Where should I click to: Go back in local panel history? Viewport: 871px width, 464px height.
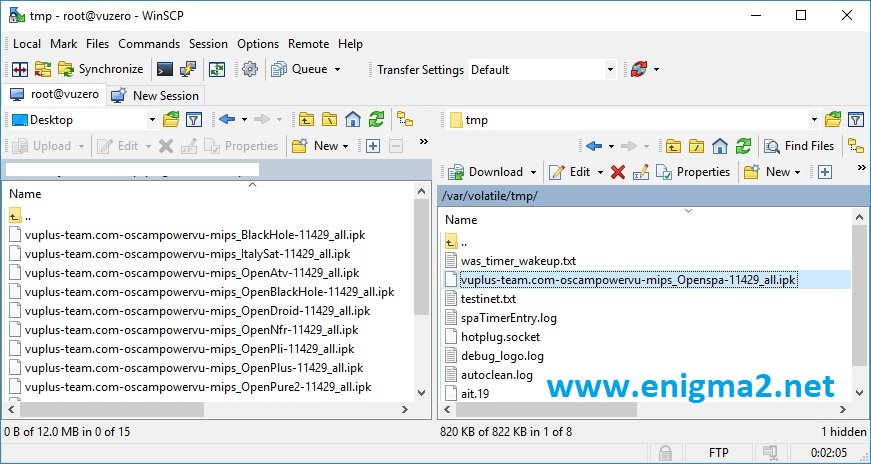tap(227, 119)
